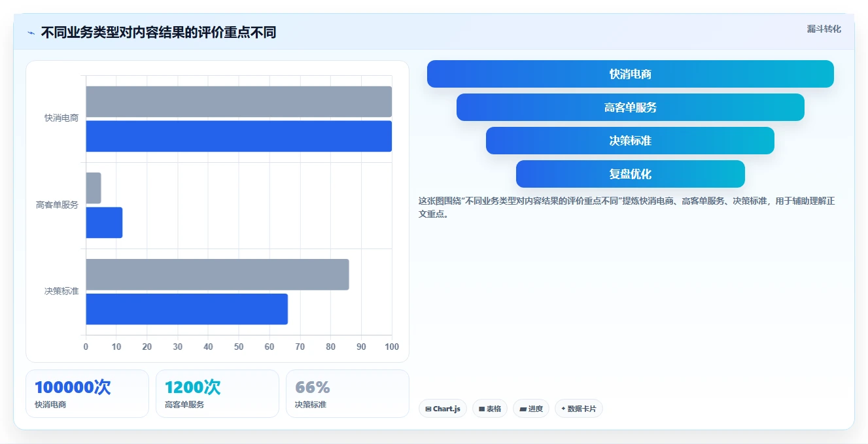Select the 快消电商 funnel stage

pos(630,74)
